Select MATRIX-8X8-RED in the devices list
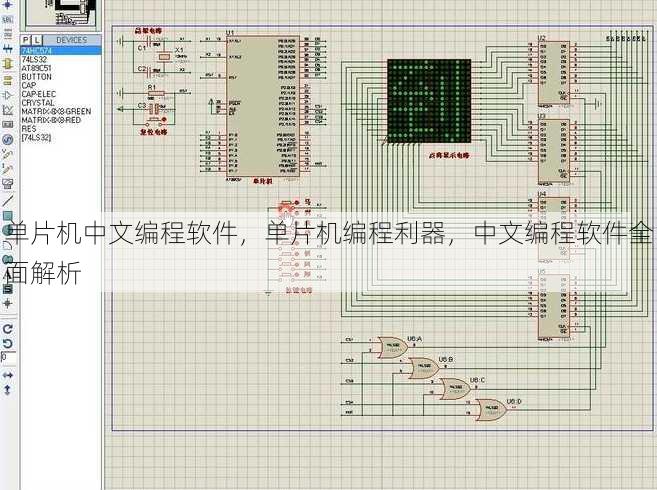 pos(61,120)
